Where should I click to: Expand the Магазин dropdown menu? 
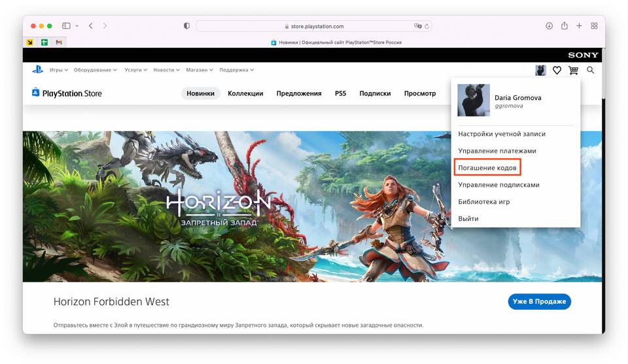pyautogui.click(x=200, y=70)
